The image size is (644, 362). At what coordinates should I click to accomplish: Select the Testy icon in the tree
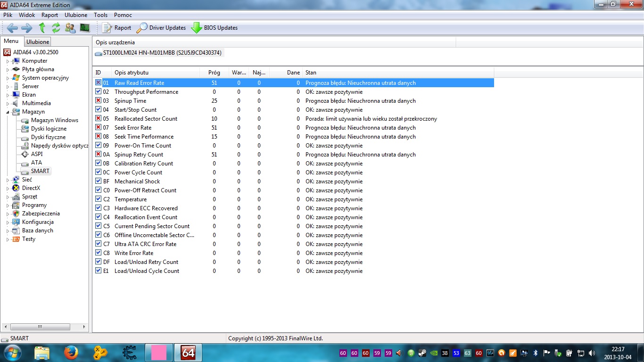(x=16, y=239)
